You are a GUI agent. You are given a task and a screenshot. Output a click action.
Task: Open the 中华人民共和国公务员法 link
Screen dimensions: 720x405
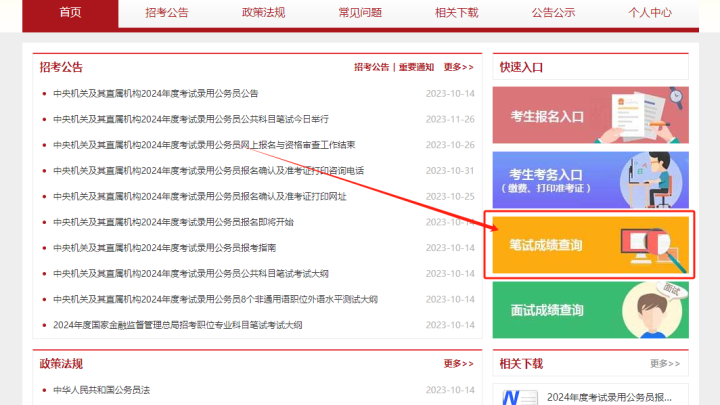coord(101,390)
